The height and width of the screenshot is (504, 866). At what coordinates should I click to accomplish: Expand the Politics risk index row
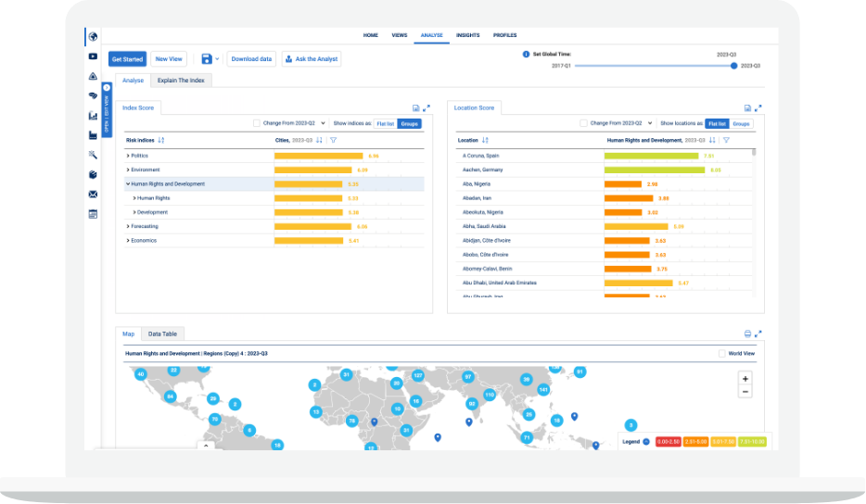click(128, 156)
